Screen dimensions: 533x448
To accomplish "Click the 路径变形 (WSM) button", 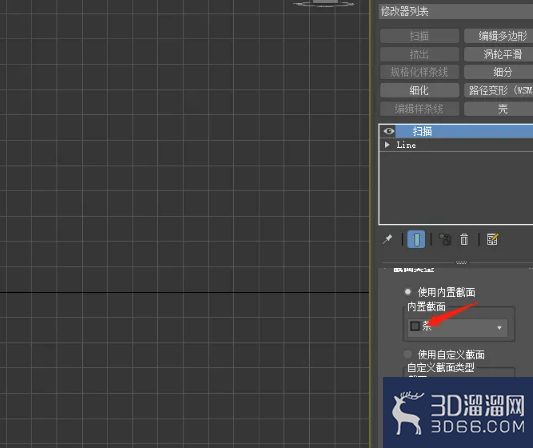I will tap(499, 90).
